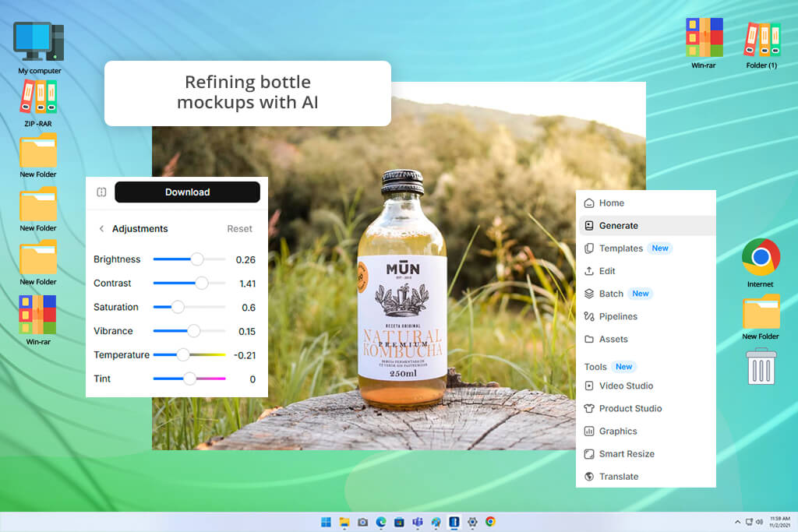Open Home in the sidebar menu

(646, 203)
